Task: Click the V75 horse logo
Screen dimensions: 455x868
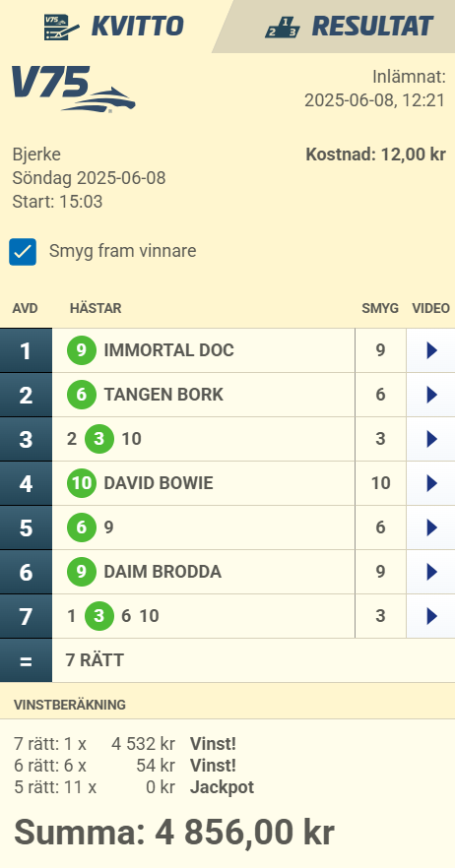Action: click(x=73, y=90)
